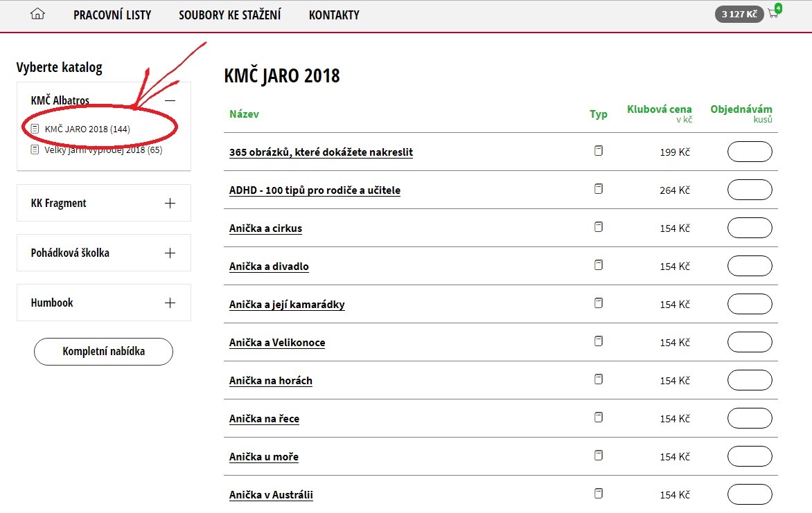Open ADHD - 100 tipů pro rodiče
Screen dimensions: 812x513
315,190
